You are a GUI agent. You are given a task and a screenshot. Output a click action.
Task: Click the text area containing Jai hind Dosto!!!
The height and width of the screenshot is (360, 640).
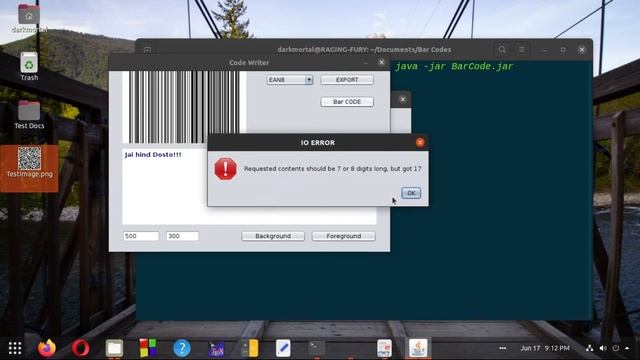[165, 186]
